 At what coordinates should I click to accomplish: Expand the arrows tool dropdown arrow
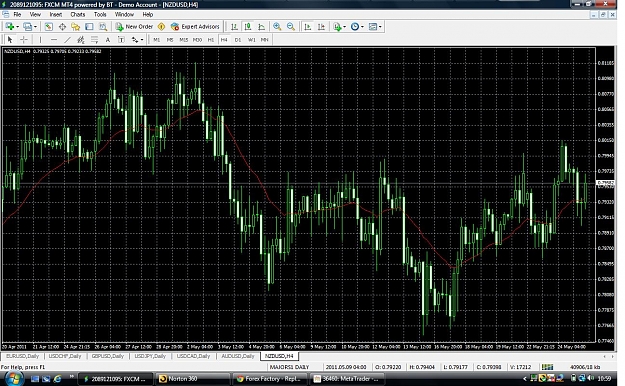coord(142,40)
